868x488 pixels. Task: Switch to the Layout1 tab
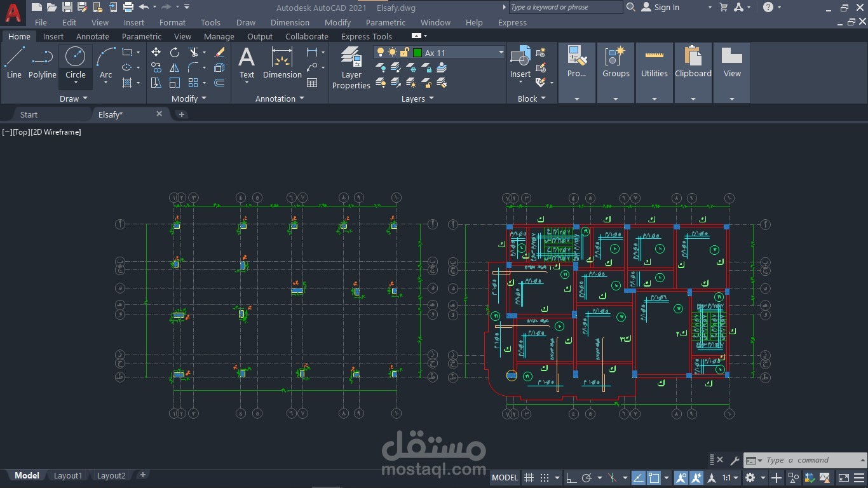click(x=68, y=475)
